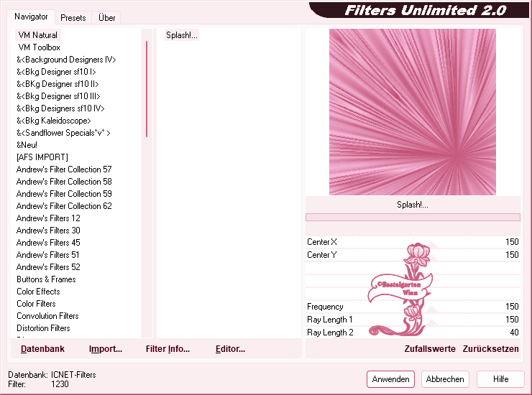Choose &<Bkg Designers sf10 IV> category
The image size is (532, 395).
pyautogui.click(x=60, y=108)
